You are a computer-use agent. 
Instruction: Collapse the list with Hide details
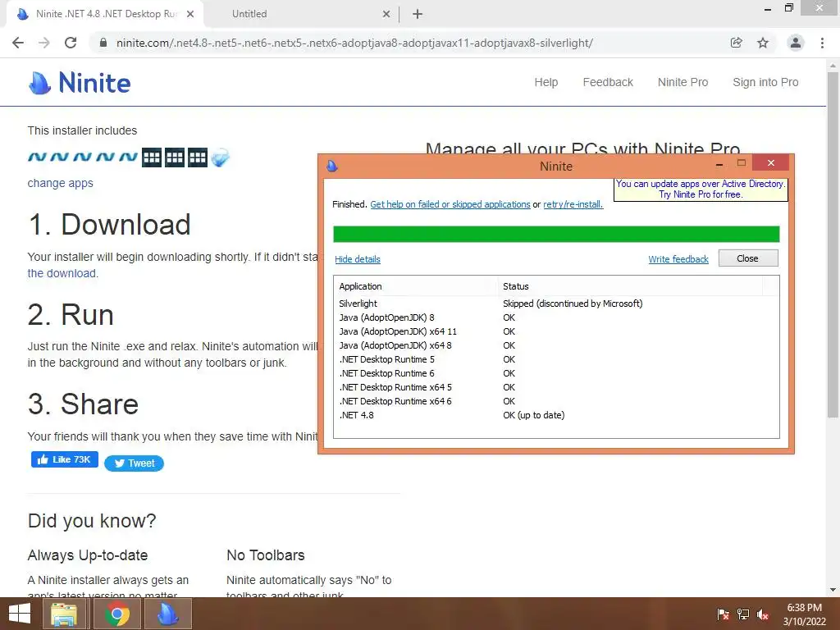click(x=358, y=259)
